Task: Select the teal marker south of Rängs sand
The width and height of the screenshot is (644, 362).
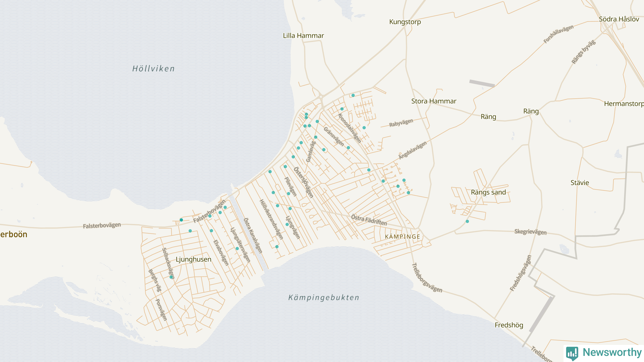Action: pos(467,221)
